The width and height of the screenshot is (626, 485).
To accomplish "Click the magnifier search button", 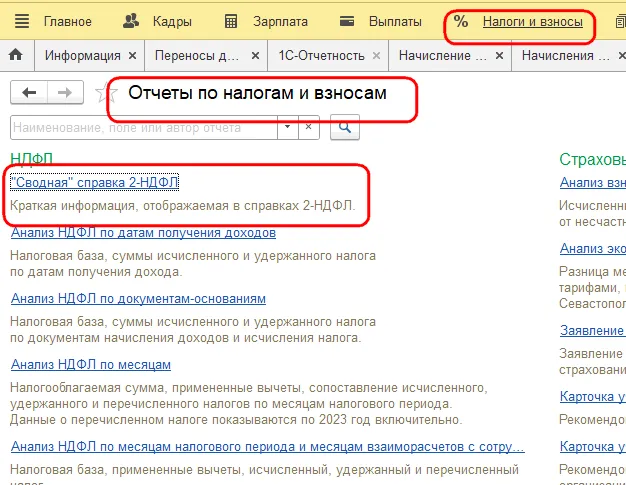I will (344, 127).
